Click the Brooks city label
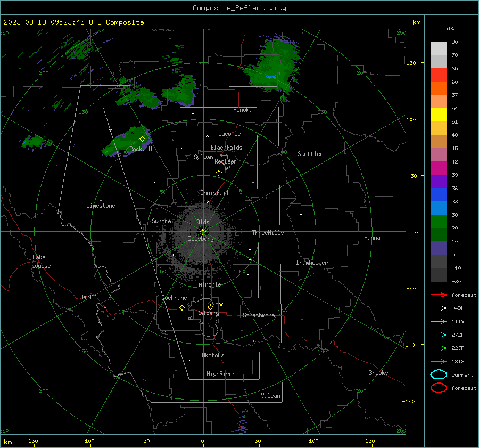Viewport: 479px width, 448px height. point(378,373)
